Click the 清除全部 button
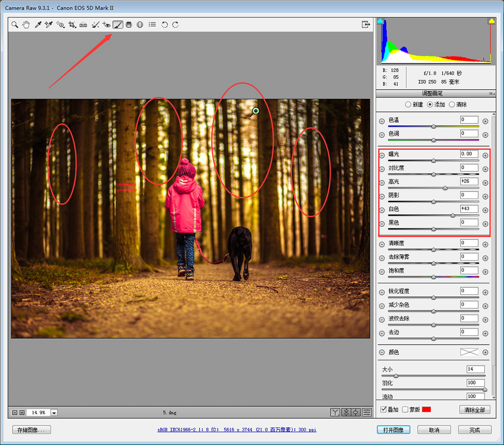The width and height of the screenshot is (504, 445). (x=475, y=410)
